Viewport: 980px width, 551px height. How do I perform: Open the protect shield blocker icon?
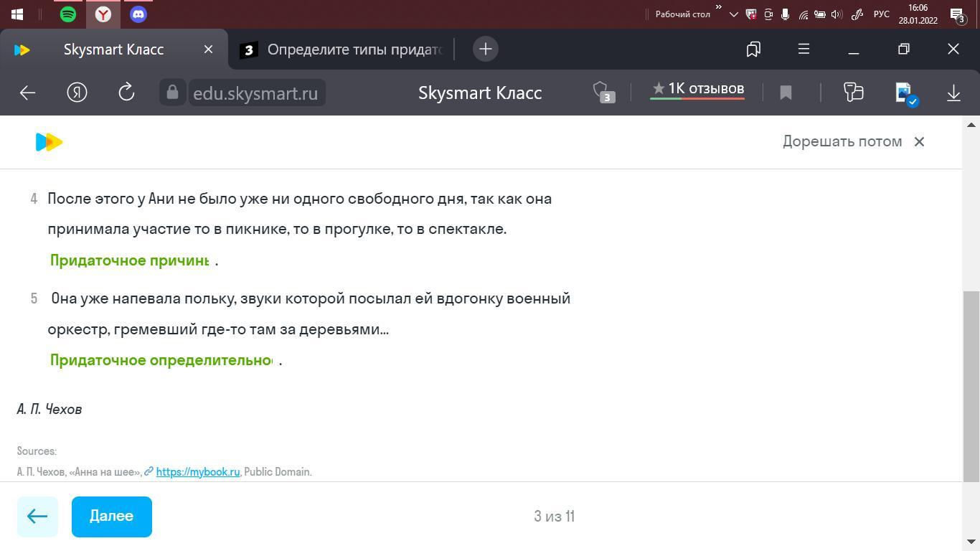pos(603,93)
